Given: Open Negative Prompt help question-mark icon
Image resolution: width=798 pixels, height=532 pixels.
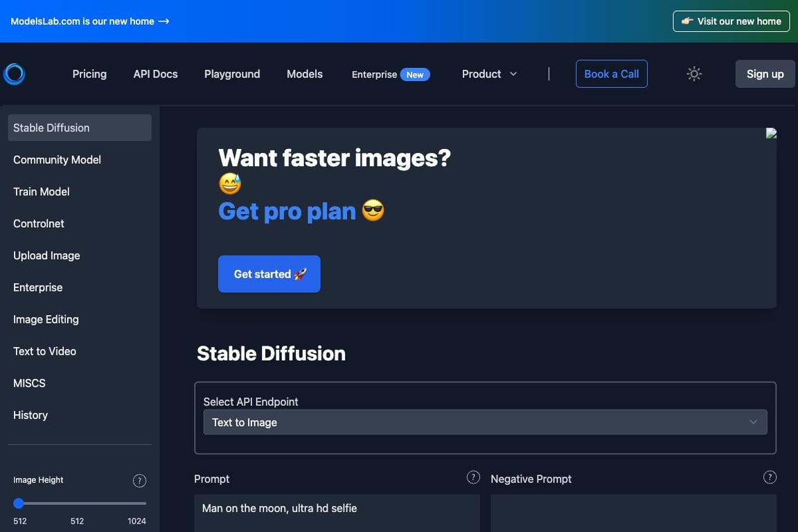Looking at the screenshot, I should pyautogui.click(x=770, y=477).
